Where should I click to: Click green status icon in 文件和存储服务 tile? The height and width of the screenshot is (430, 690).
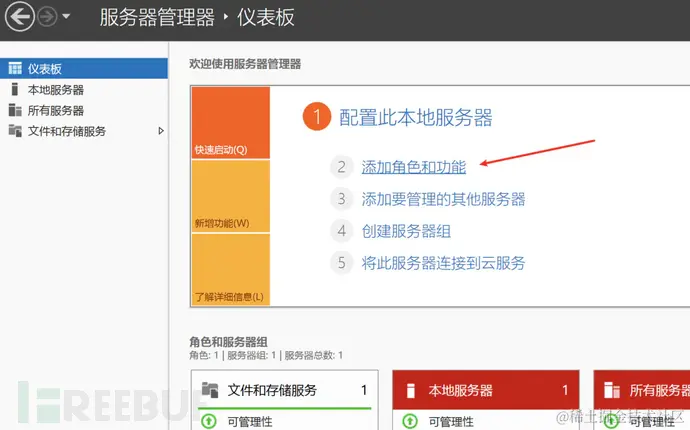(209, 422)
